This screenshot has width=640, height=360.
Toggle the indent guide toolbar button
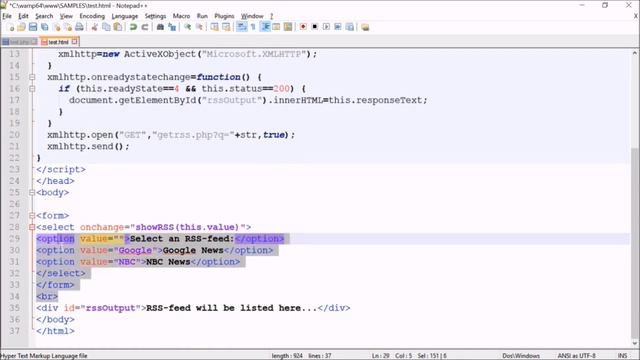pos(265,27)
